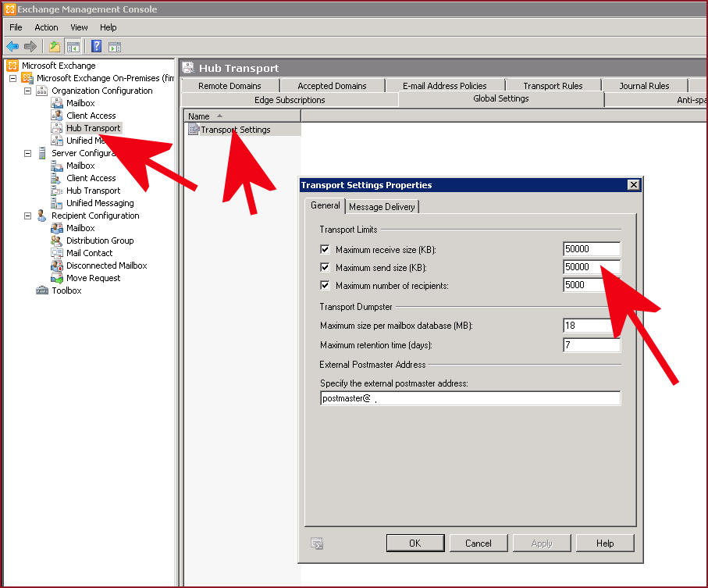708x588 pixels.
Task: Toggle the Show/Hide Console Tree icon
Action: point(73,46)
